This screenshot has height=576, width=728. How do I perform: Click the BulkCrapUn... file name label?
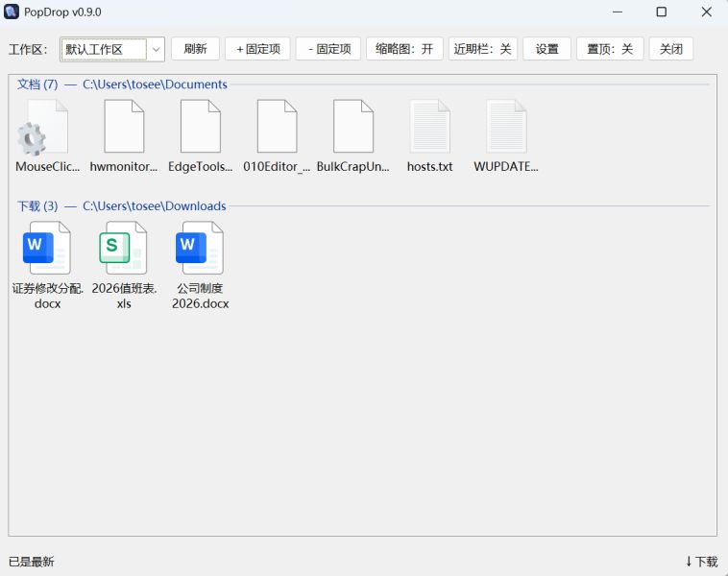click(352, 167)
